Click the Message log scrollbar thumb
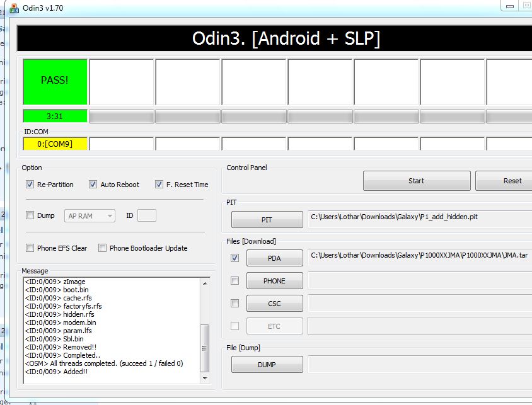This screenshot has height=405, width=532. pyautogui.click(x=205, y=348)
